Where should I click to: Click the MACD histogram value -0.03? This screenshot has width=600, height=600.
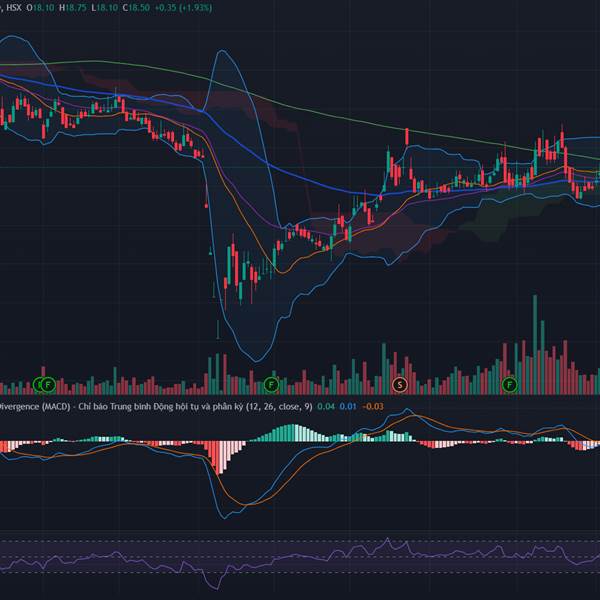[373, 406]
